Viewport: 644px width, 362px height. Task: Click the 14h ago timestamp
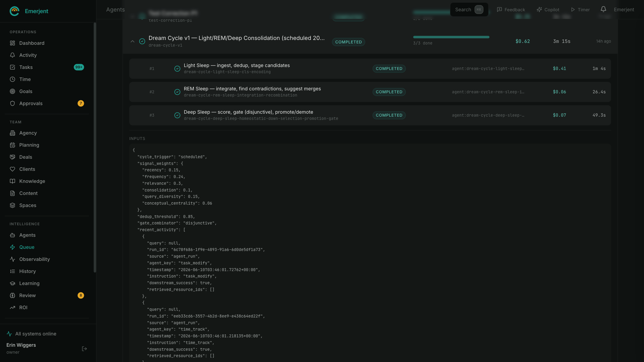click(604, 41)
